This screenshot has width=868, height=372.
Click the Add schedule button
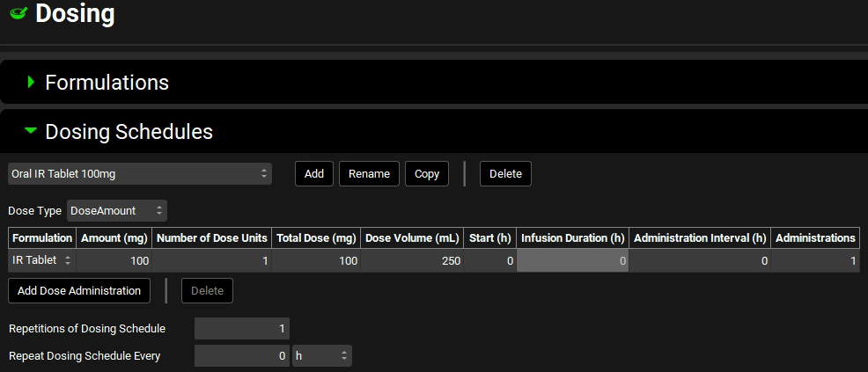[x=313, y=174]
